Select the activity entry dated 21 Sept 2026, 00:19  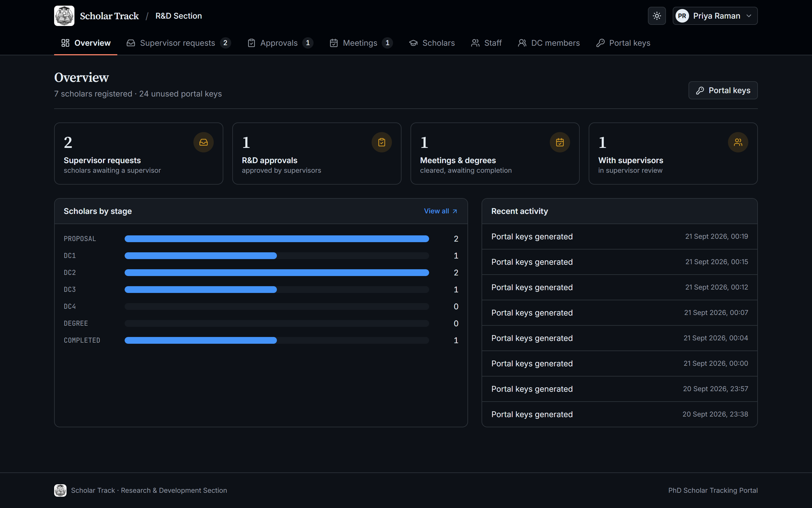click(x=619, y=237)
